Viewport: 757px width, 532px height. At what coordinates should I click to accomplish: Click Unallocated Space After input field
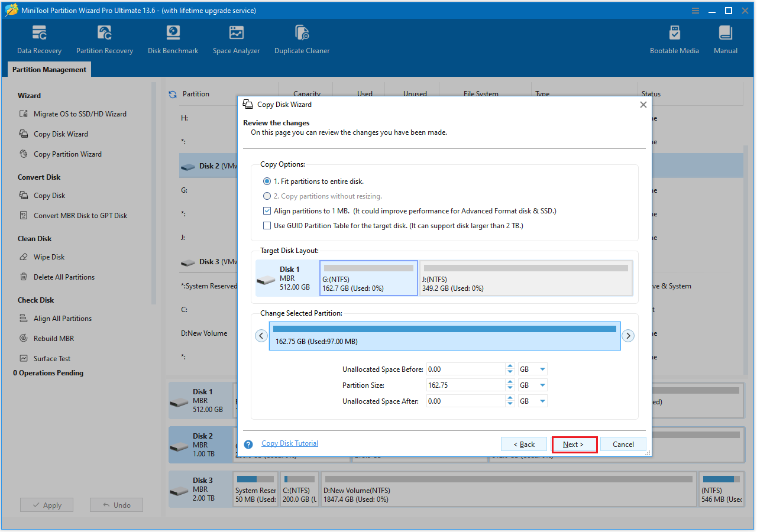466,401
